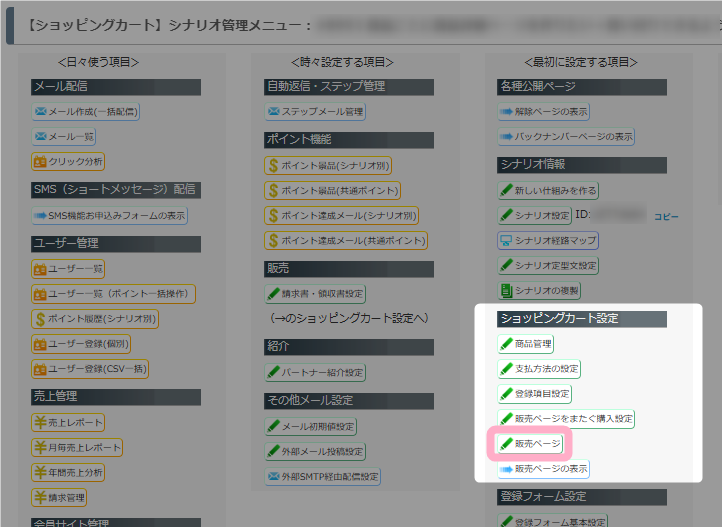
Task: Click envelope icon on メール作成(一括配信)
Action: (41, 111)
